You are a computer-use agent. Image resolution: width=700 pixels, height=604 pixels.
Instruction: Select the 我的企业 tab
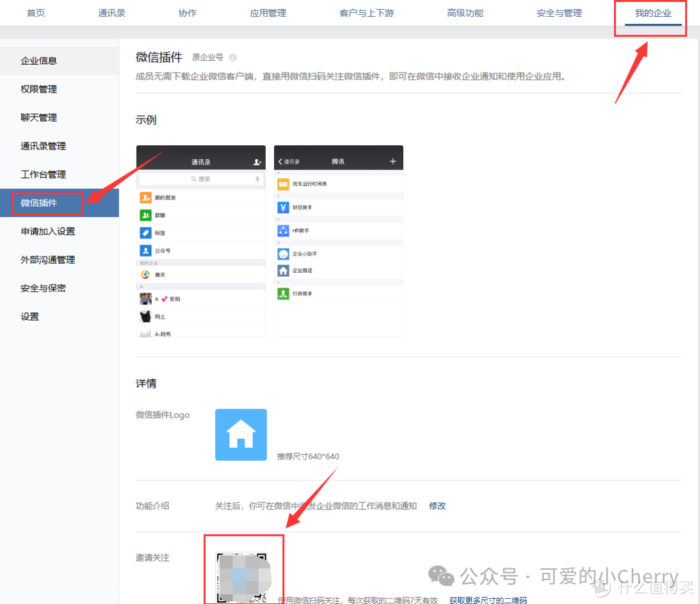pos(653,13)
